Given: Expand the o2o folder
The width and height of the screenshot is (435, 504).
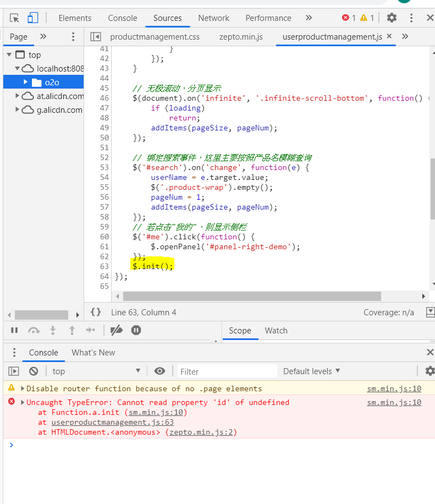Looking at the screenshot, I should (x=26, y=82).
